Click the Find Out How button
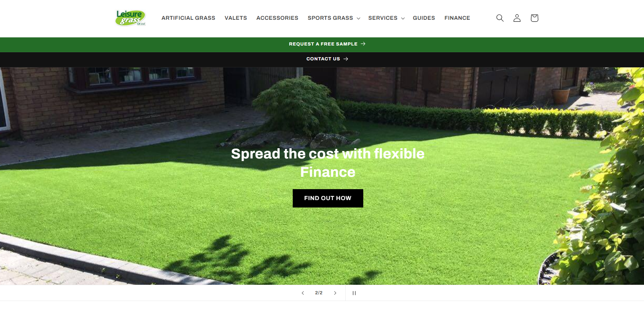Viewport: 644px width, 313px height. click(328, 198)
